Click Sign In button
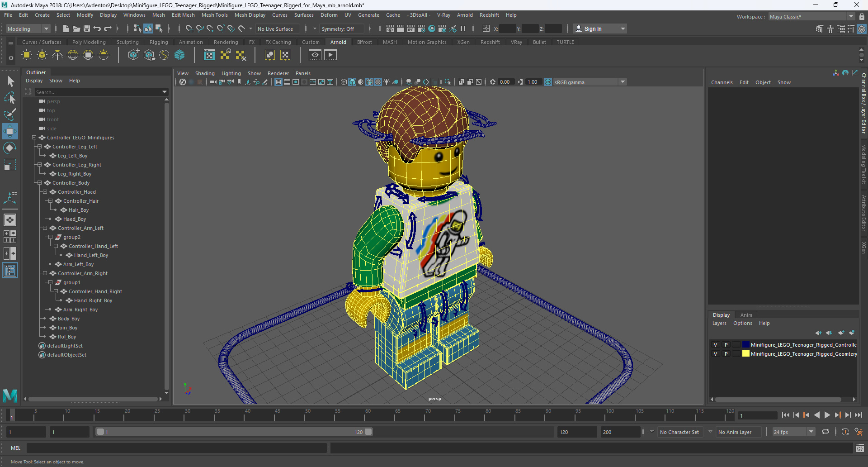The image size is (868, 467). 600,29
